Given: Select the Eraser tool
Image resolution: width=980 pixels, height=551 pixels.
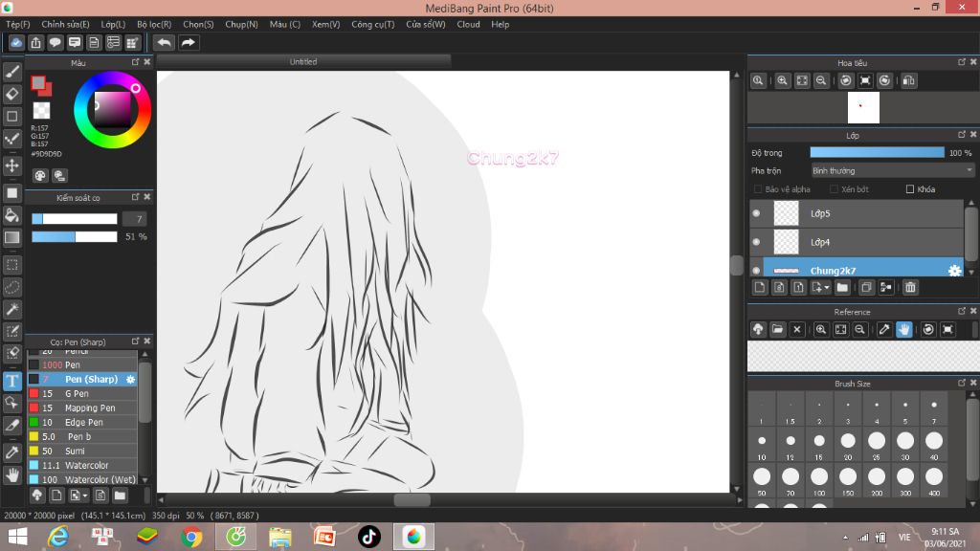Looking at the screenshot, I should pyautogui.click(x=11, y=94).
